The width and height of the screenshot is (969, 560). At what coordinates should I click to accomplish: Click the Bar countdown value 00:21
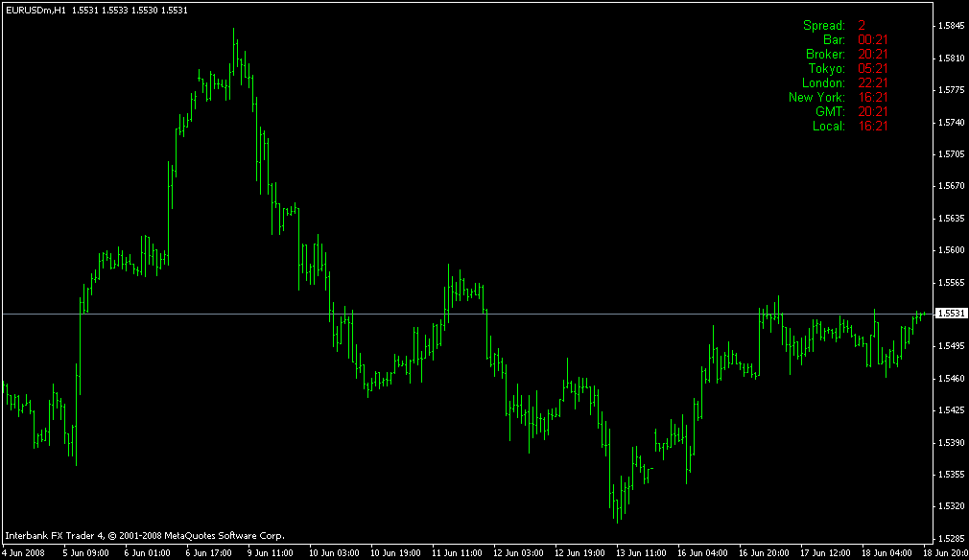coord(873,39)
